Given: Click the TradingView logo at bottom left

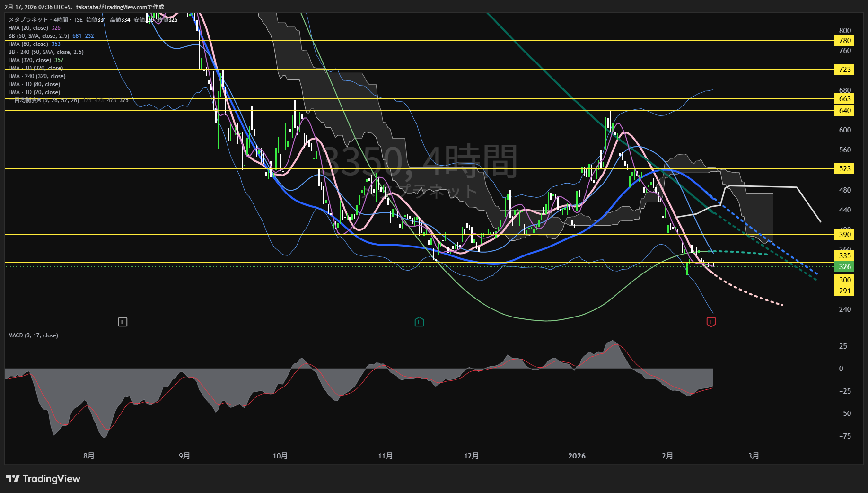Looking at the screenshot, I should (x=43, y=479).
